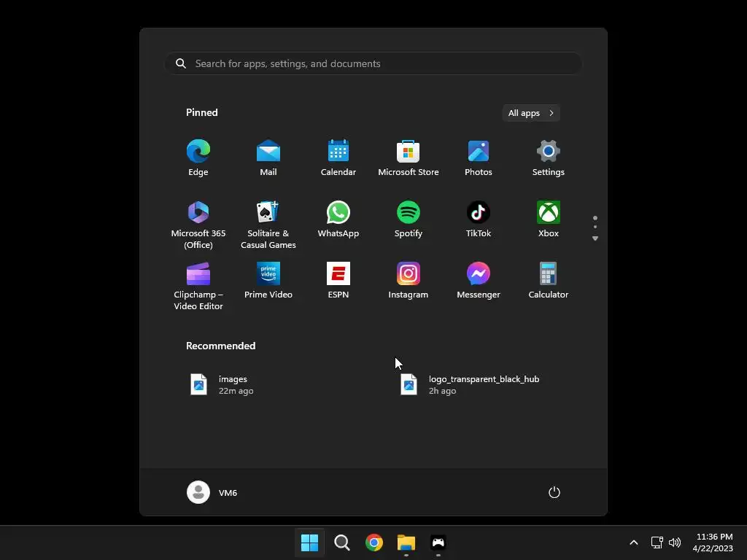Open taskbar Search magnifier
Screen dimensions: 747x560
[x=342, y=542]
